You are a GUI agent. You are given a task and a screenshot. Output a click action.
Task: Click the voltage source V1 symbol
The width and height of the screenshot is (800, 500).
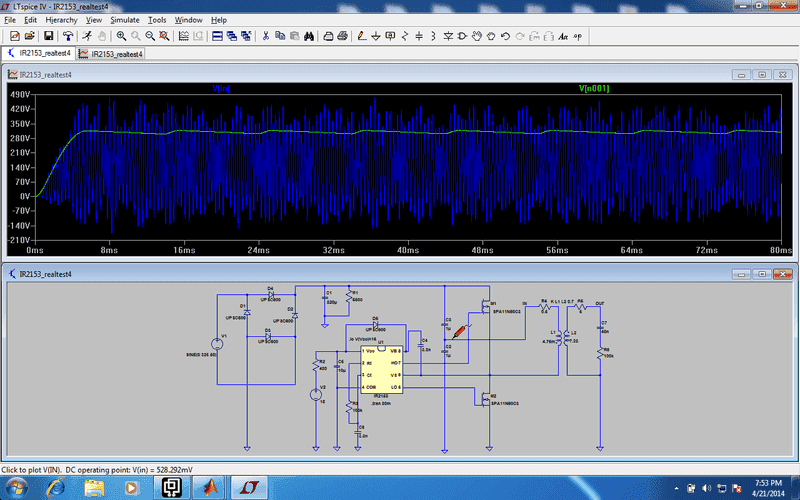(x=217, y=344)
